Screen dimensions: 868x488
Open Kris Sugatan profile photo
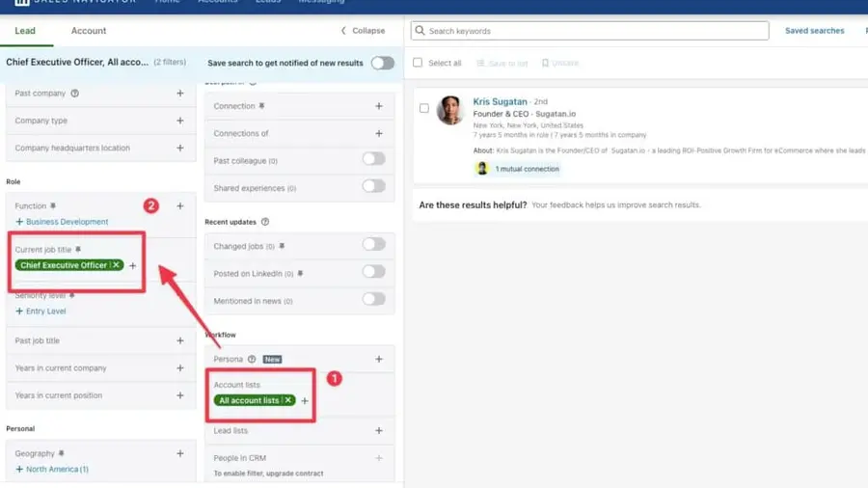pos(450,110)
